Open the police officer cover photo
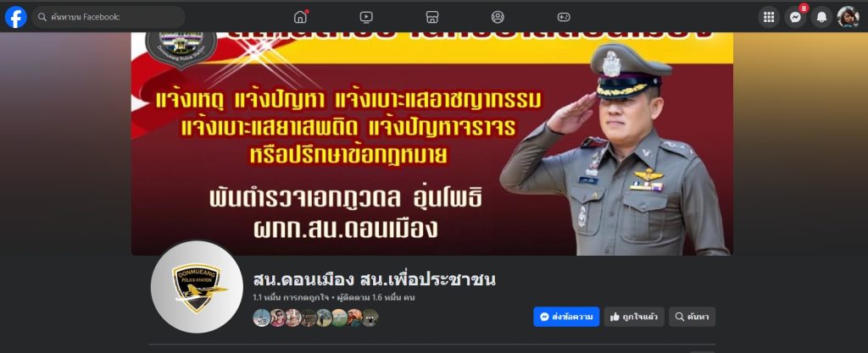Screen dimensions: 868x353 tap(431, 144)
